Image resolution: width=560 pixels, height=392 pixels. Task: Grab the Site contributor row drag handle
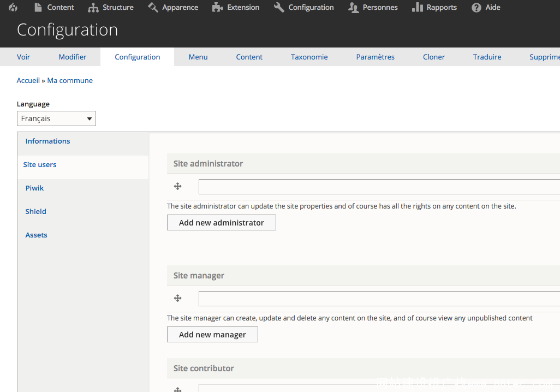click(177, 389)
